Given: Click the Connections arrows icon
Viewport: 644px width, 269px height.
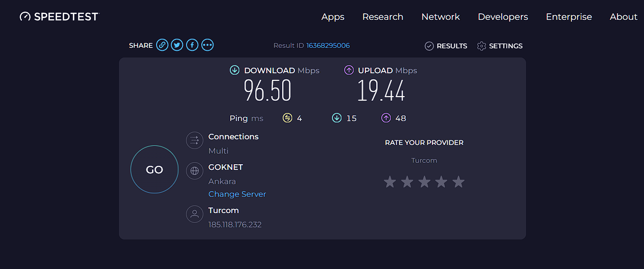Looking at the screenshot, I should click(194, 140).
